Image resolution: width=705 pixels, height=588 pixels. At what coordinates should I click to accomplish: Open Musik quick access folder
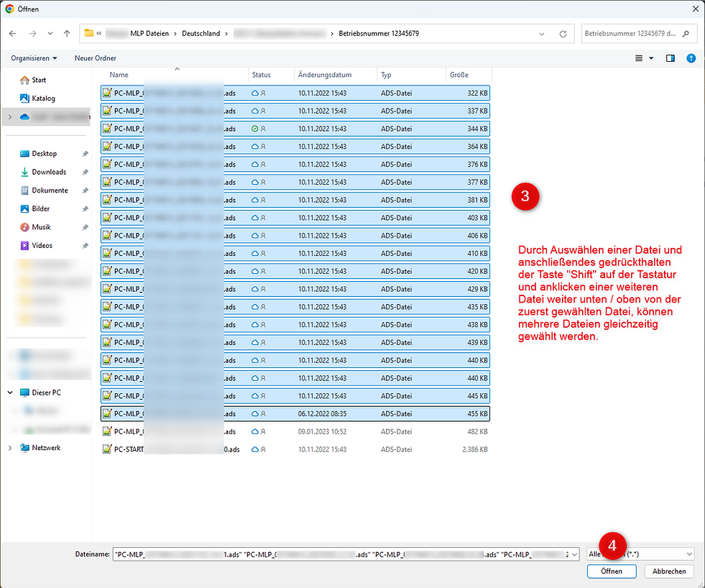coord(35,227)
